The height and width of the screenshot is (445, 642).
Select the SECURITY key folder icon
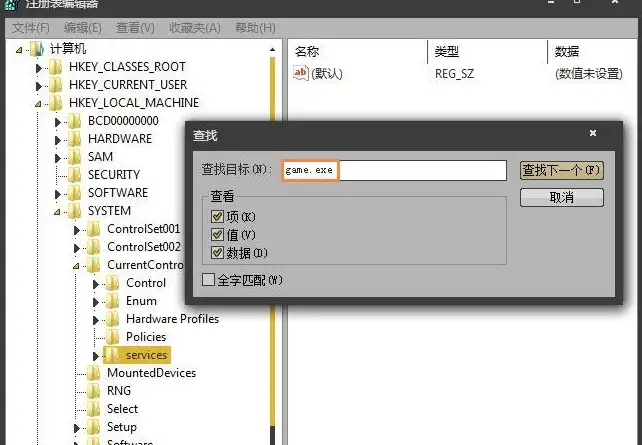pos(75,175)
